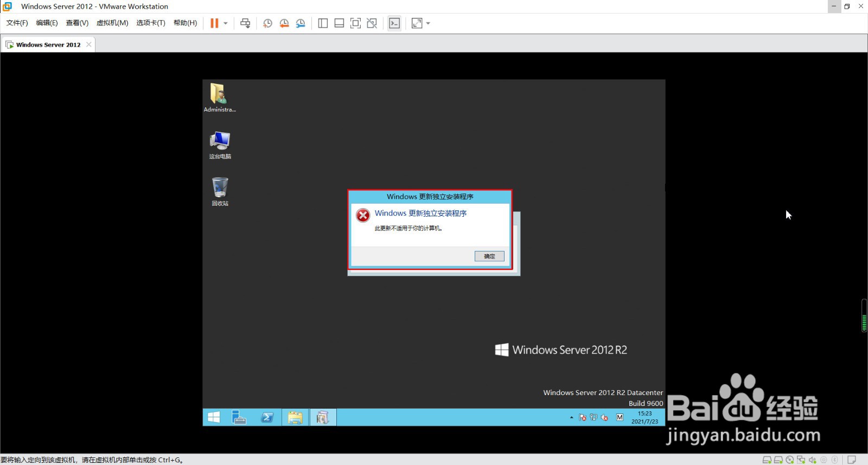Open the 选项卡(T) menu
The width and height of the screenshot is (868, 465).
pyautogui.click(x=151, y=23)
